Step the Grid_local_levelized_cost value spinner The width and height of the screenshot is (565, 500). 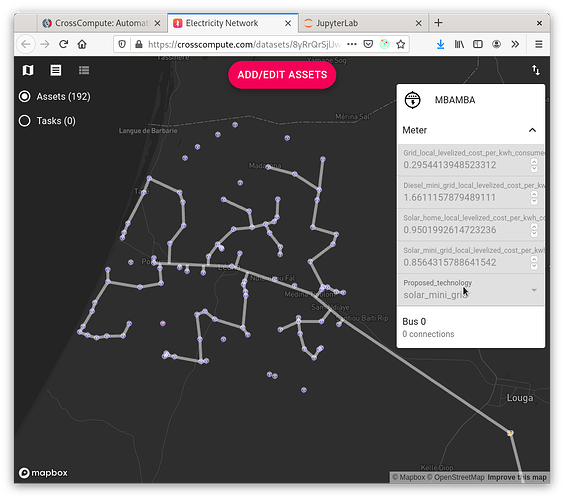tap(534, 165)
